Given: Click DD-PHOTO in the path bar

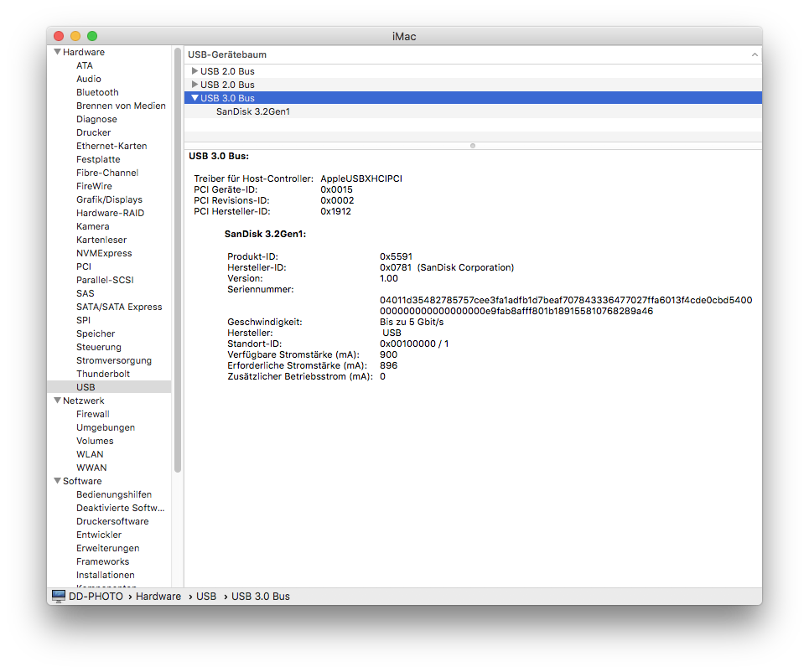Looking at the screenshot, I should tap(96, 597).
